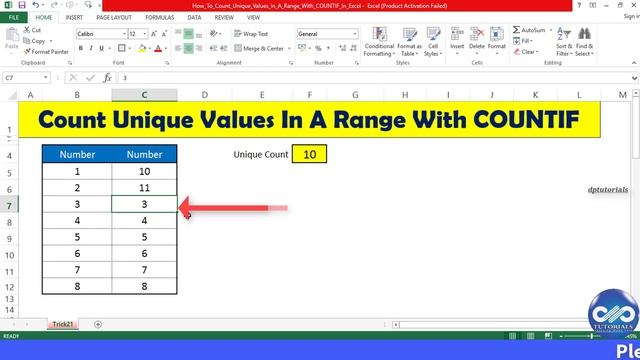Open the Font Color dropdown arrow
The width and height of the screenshot is (640, 360).
click(x=166, y=48)
